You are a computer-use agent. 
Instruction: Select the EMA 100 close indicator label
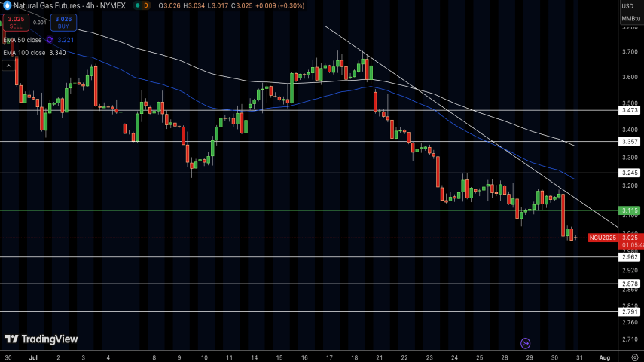pos(24,53)
